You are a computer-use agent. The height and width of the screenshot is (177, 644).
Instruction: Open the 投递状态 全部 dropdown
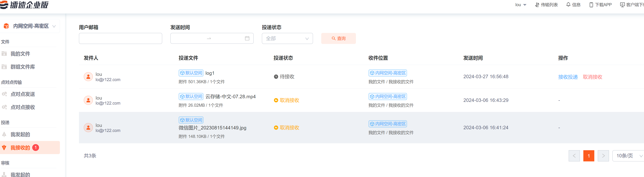pyautogui.click(x=287, y=39)
